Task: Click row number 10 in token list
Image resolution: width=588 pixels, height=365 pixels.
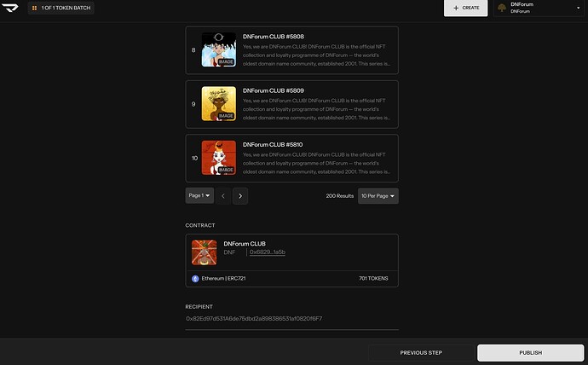Action: (x=194, y=158)
